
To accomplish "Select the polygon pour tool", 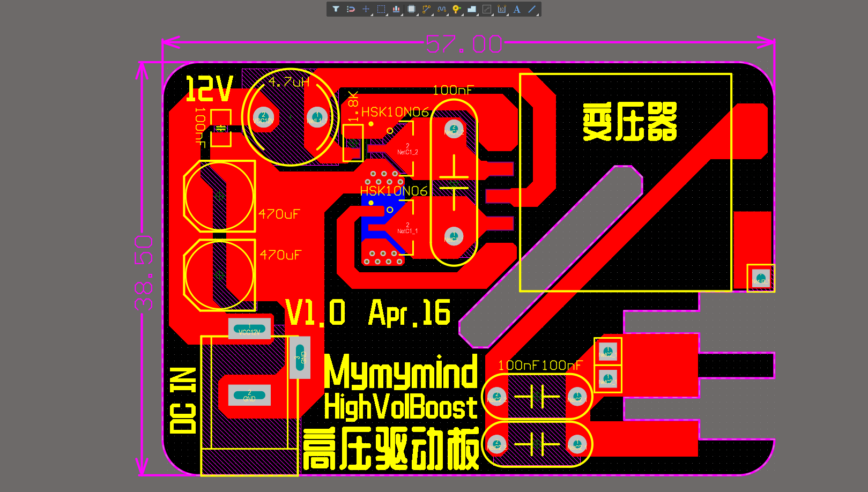I will 473,9.
